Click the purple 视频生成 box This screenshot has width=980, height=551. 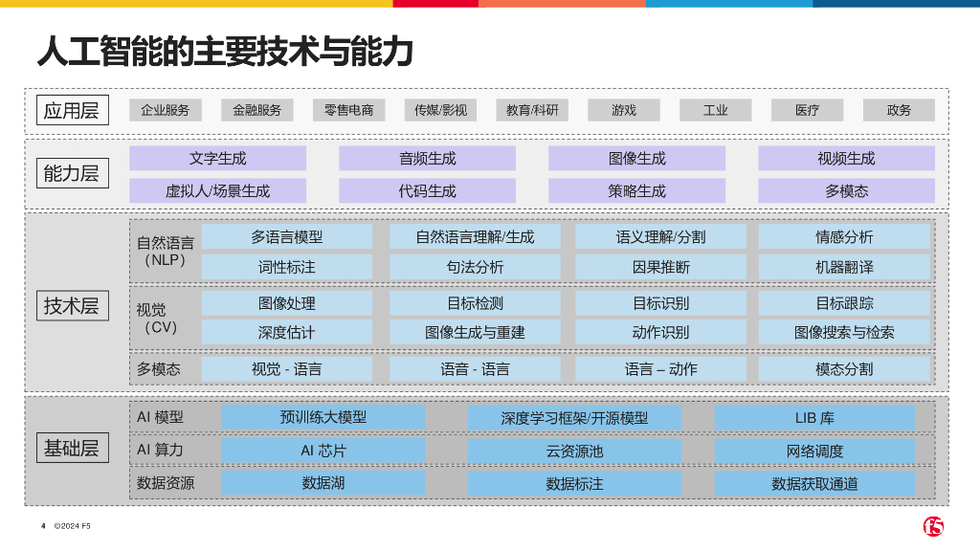[x=846, y=159]
